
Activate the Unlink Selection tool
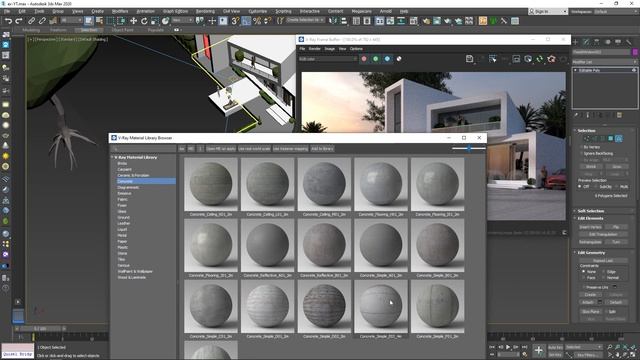coord(42,20)
